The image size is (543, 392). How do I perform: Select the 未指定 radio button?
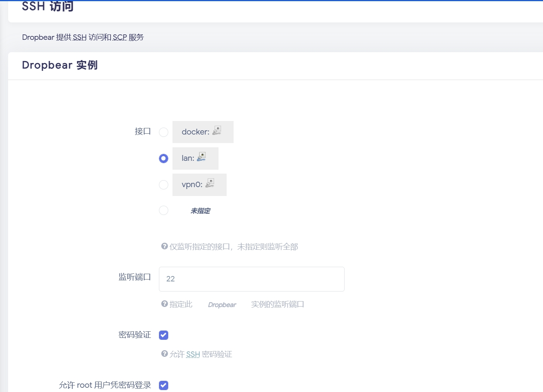tap(164, 210)
